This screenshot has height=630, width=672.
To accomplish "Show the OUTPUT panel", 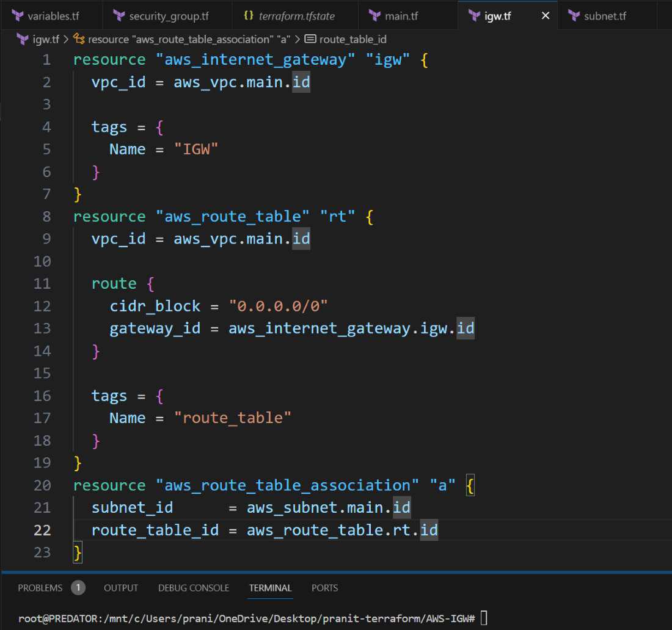I will pos(121,588).
